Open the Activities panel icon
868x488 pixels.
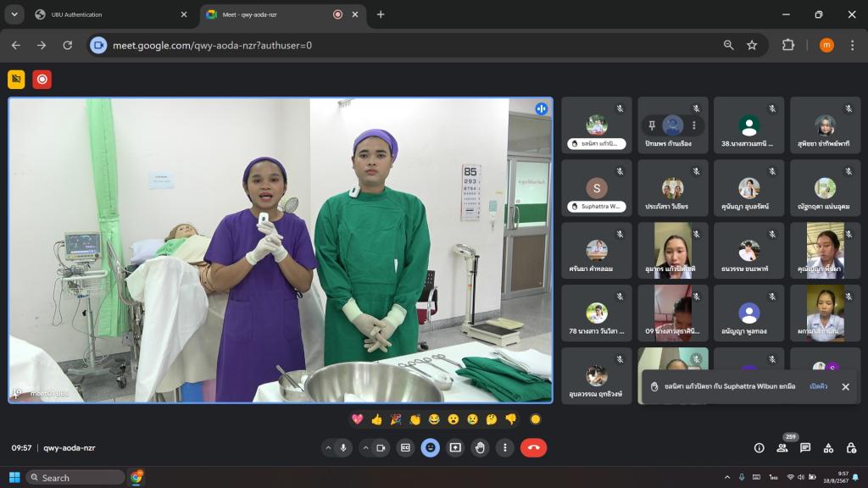tap(828, 447)
